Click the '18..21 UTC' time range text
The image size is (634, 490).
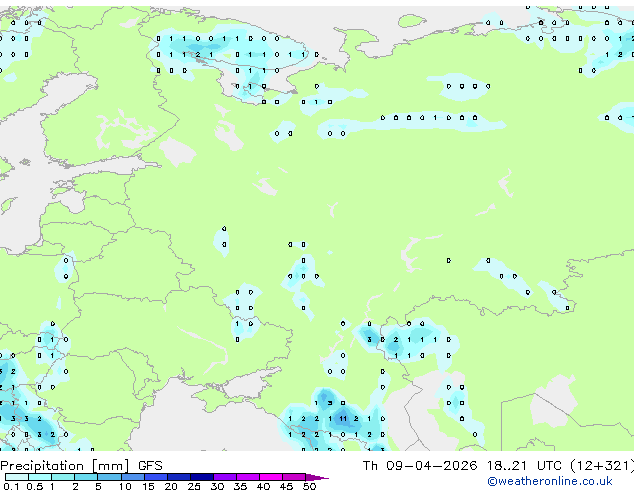[x=524, y=466]
